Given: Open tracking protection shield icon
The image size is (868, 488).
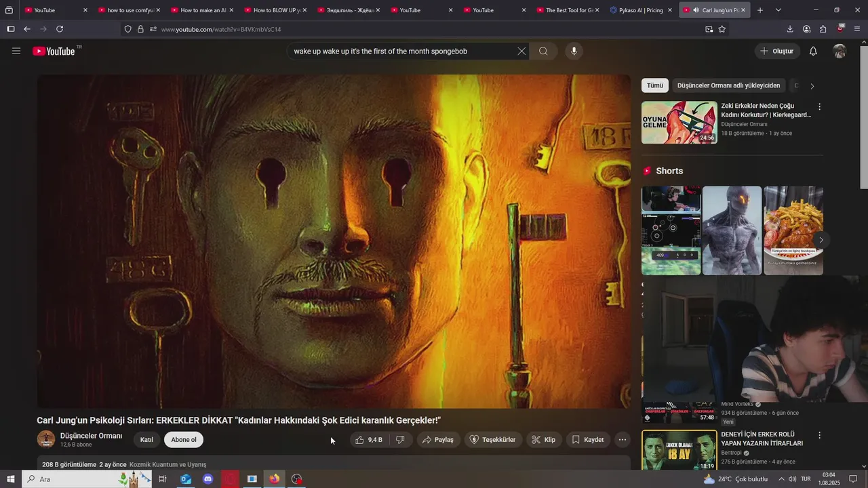Looking at the screenshot, I should click(127, 29).
